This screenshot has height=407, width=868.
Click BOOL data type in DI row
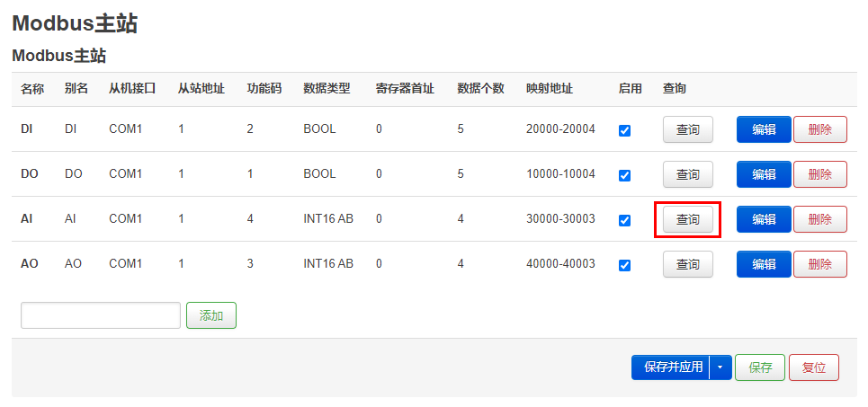(319, 129)
